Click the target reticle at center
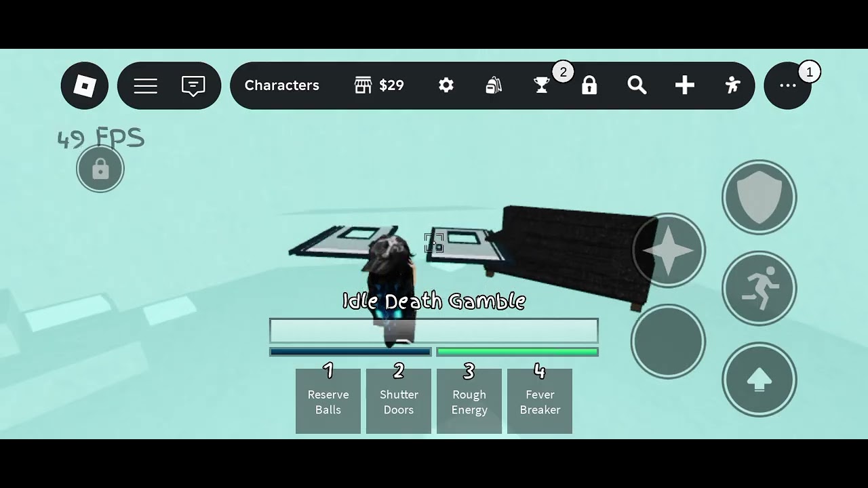The height and width of the screenshot is (488, 868). click(434, 243)
